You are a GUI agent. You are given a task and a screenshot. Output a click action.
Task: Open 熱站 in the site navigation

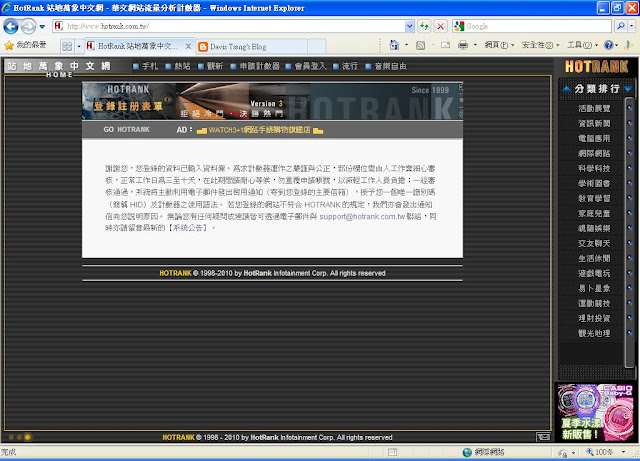coord(178,66)
